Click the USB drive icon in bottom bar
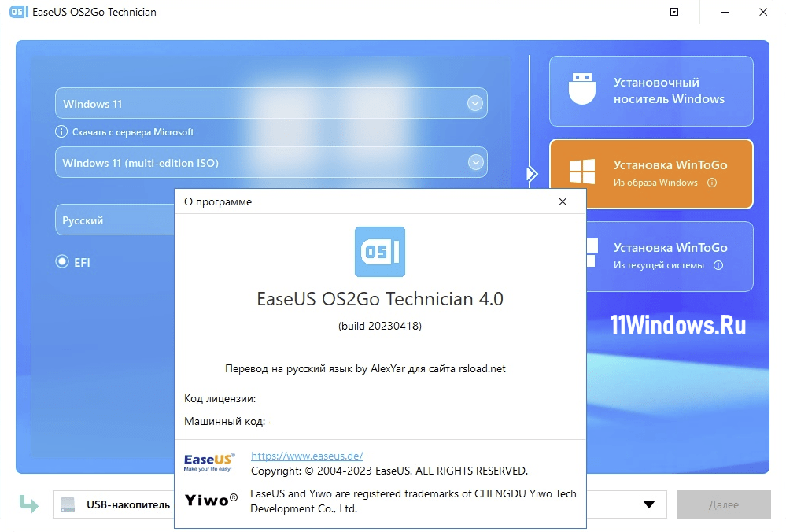The width and height of the screenshot is (786, 532). 68,504
